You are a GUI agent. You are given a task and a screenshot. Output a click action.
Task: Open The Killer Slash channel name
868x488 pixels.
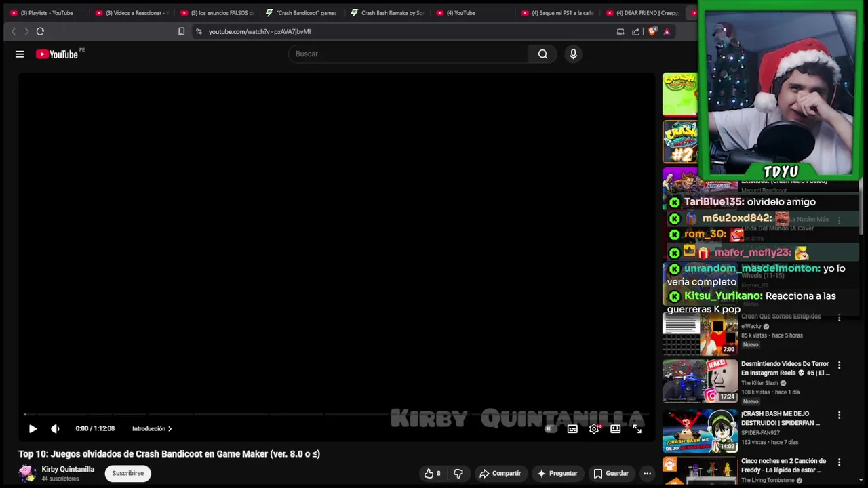click(759, 383)
